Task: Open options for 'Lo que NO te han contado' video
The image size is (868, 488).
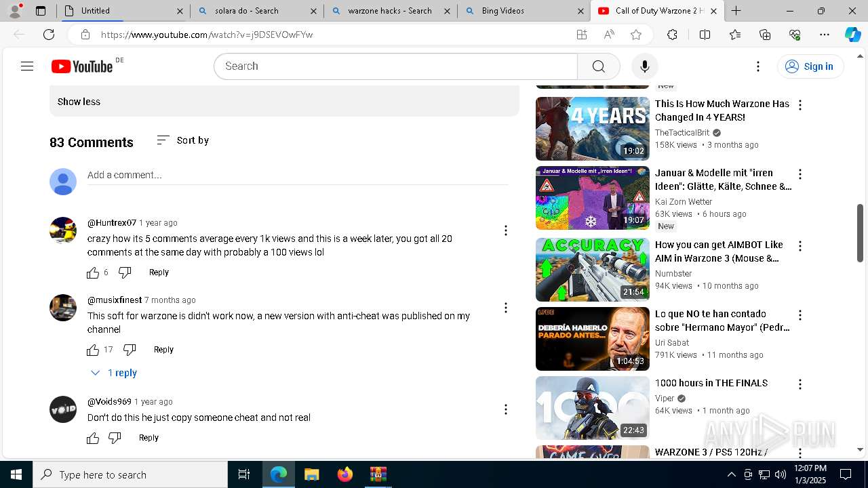Action: [800, 315]
